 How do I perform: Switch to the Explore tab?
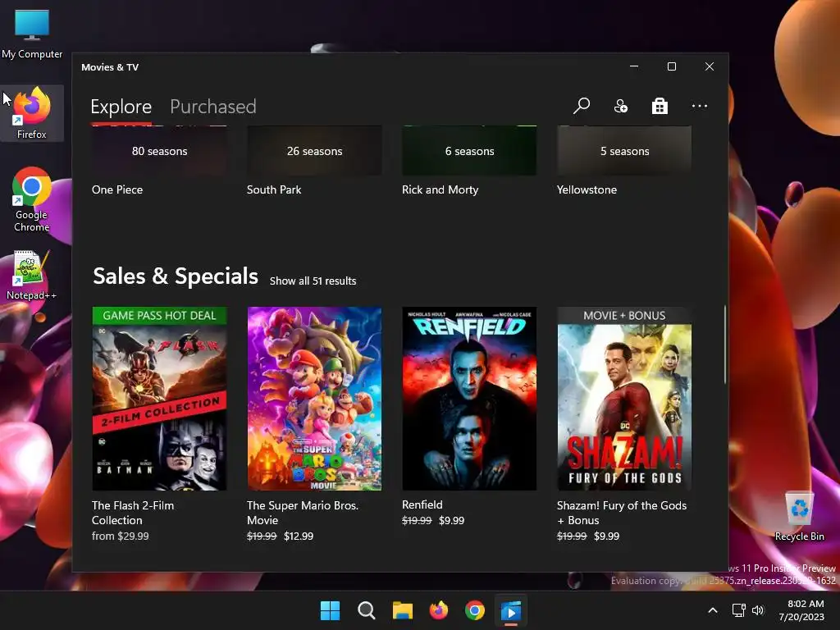point(121,107)
